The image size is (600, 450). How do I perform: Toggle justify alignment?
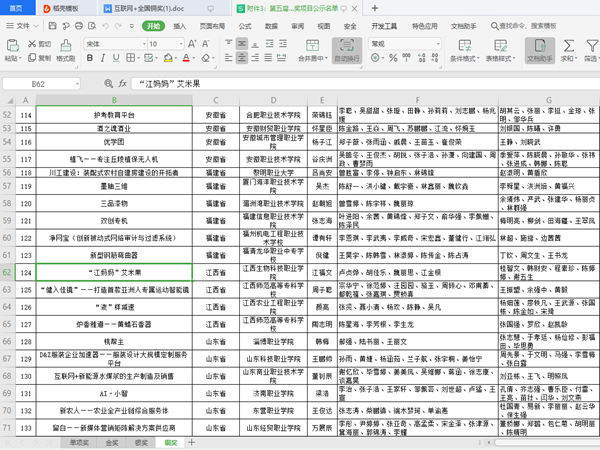click(269, 58)
